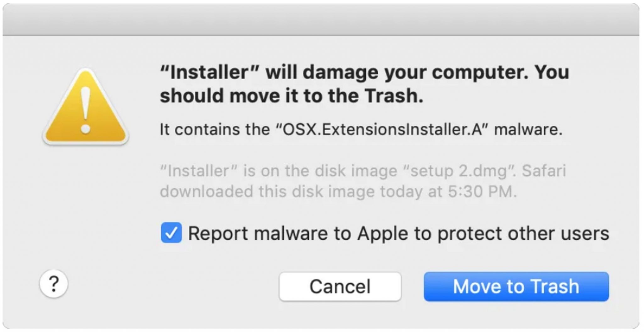Viewport: 644px width, 332px height.
Task: Click the "OSX.ExtensionsInstaller.A" malware name
Action: 382,129
